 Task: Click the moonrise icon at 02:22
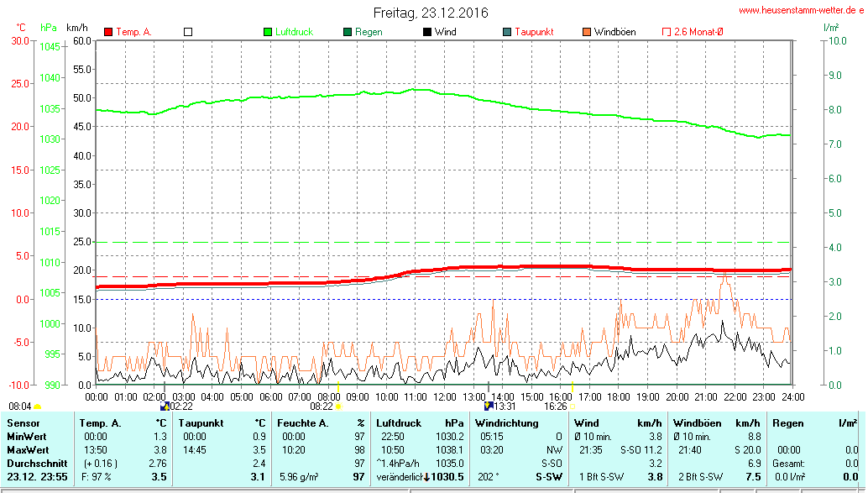pos(165,406)
